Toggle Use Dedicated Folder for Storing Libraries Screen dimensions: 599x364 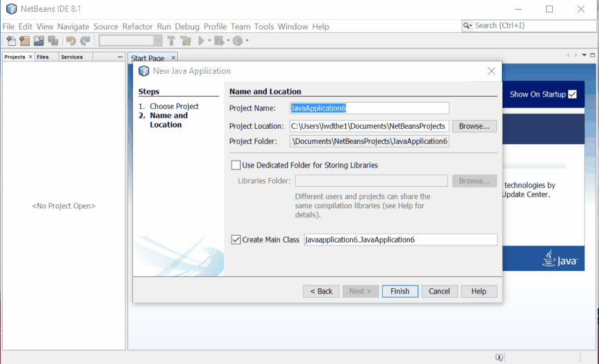point(236,165)
